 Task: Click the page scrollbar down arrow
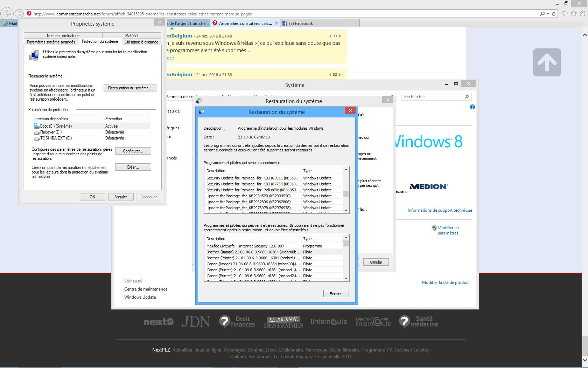[x=584, y=360]
